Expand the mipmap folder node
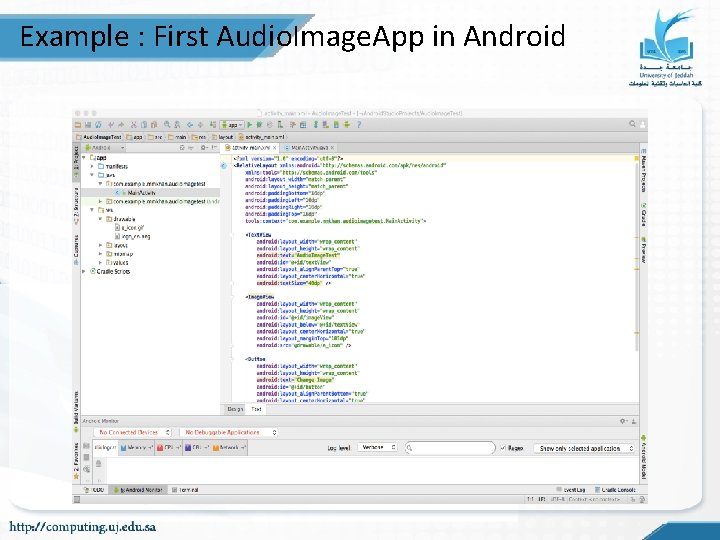This screenshot has width=720, height=540. pos(101,254)
